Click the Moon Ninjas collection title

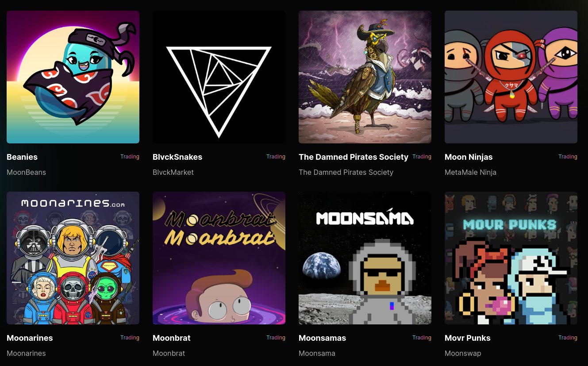pos(469,157)
